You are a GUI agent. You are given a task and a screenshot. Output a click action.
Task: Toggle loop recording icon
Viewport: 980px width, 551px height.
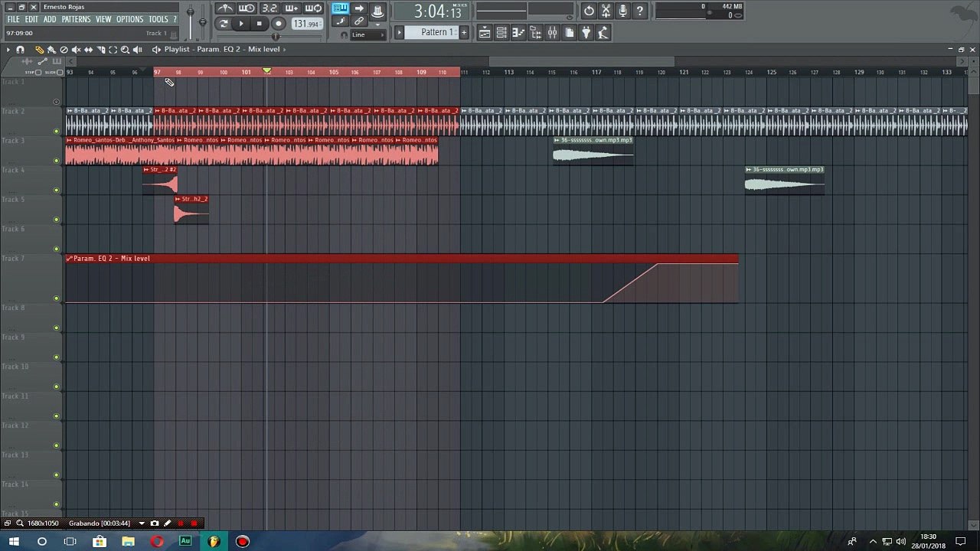click(x=313, y=8)
